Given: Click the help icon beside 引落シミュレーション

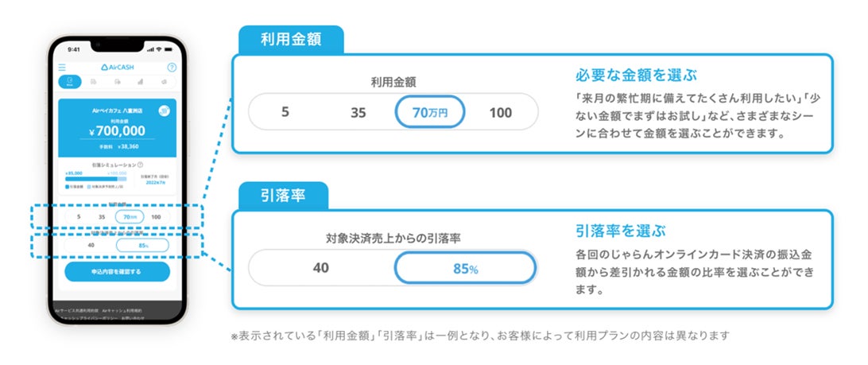Looking at the screenshot, I should click(x=140, y=165).
